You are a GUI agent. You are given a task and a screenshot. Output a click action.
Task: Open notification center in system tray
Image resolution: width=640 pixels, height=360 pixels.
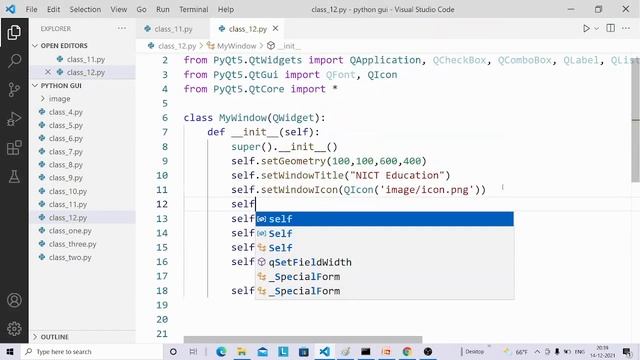point(627,351)
